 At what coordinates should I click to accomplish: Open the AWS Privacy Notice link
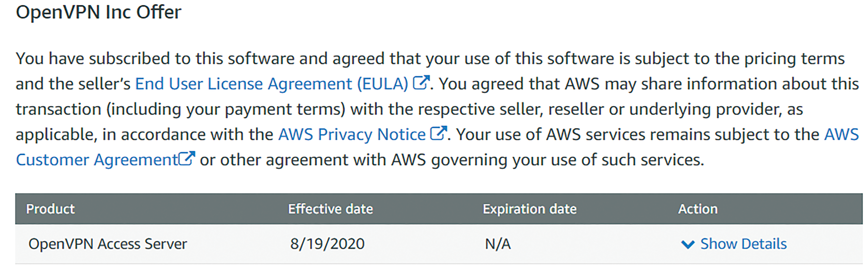click(352, 135)
